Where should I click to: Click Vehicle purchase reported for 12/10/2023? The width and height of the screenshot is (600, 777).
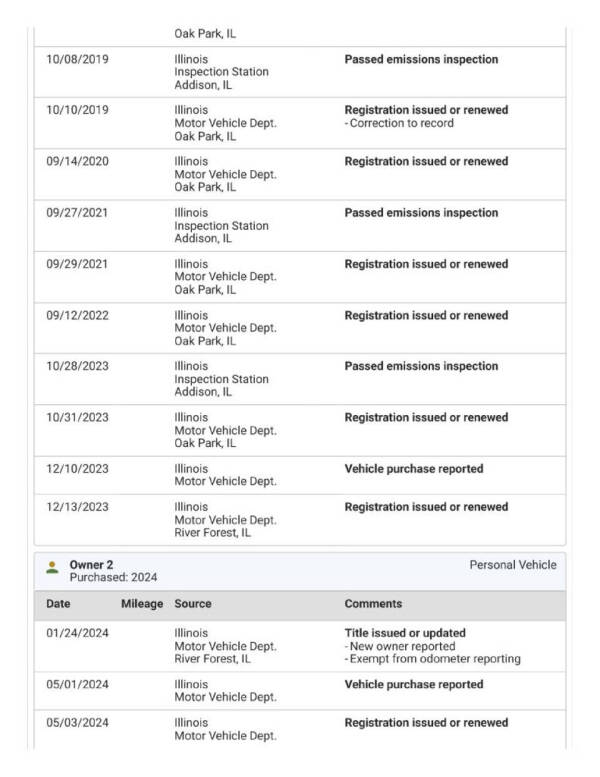[x=413, y=469]
